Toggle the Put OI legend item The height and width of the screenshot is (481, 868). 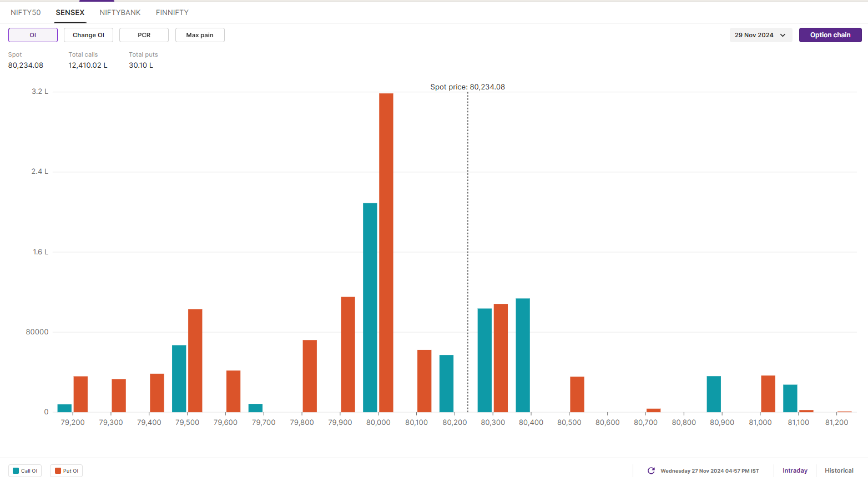coord(67,471)
